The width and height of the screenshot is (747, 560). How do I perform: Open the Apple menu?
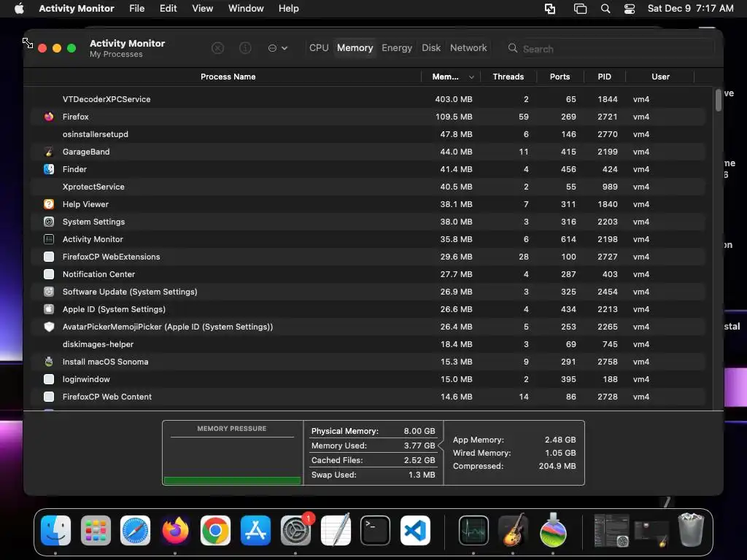point(19,8)
